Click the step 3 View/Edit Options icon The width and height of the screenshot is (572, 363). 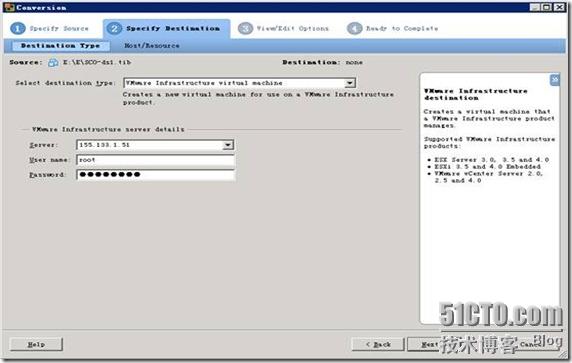[245, 28]
